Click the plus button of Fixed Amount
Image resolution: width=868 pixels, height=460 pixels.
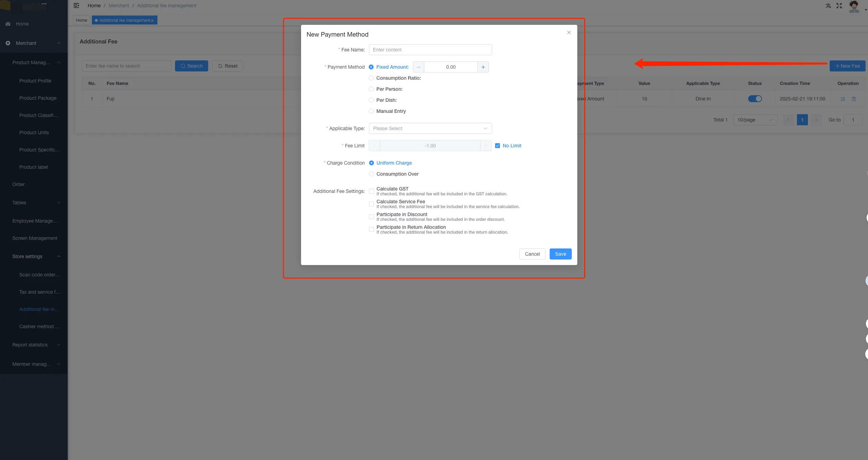[483, 67]
